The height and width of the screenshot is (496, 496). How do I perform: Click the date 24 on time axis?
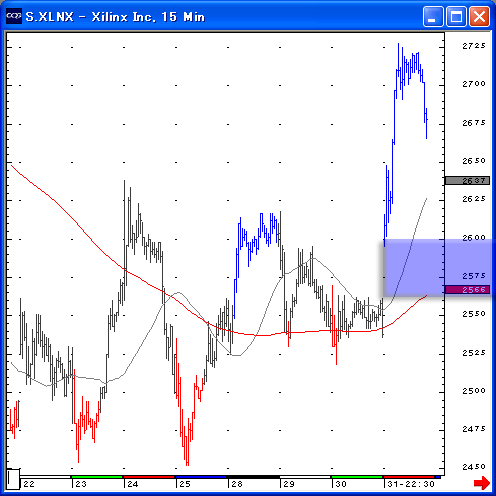pos(133,484)
